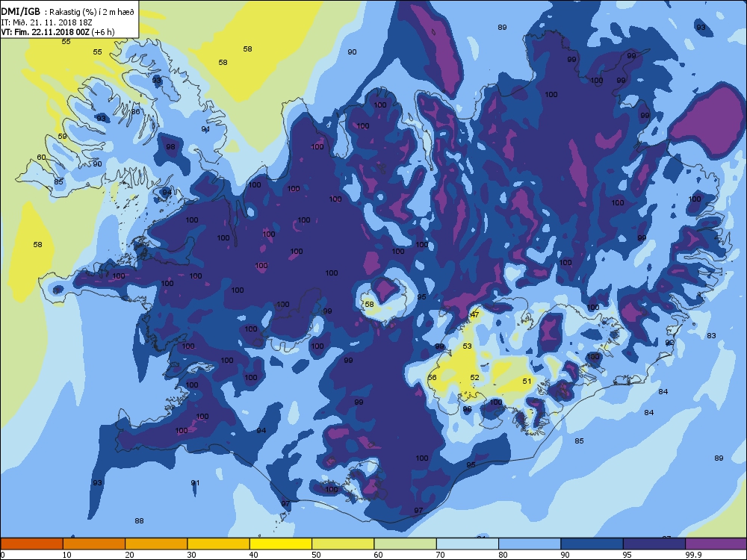Image resolution: width=747 pixels, height=560 pixels.
Task: Click the map title 'Rakastig (%) í 2 m hæð'
Action: click(92, 12)
